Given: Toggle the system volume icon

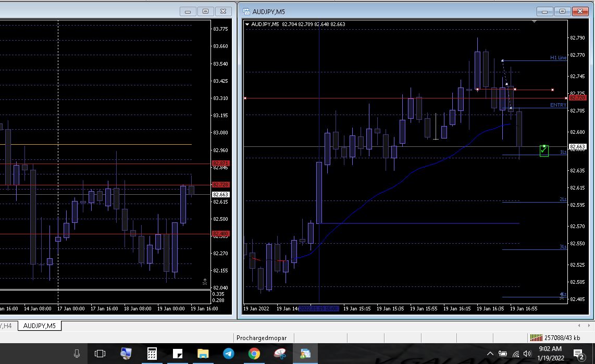Looking at the screenshot, I should pos(527,354).
